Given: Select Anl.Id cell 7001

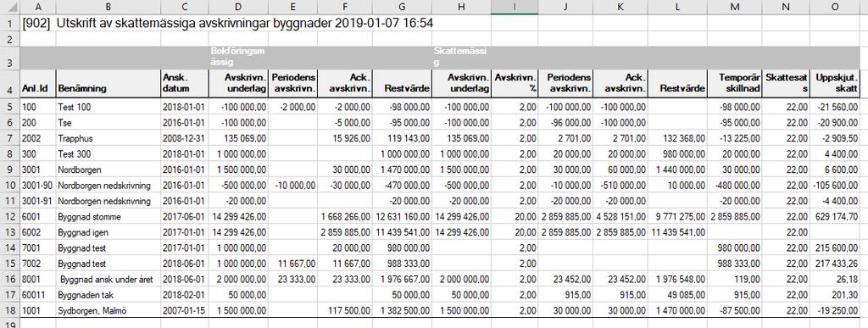Looking at the screenshot, I should pyautogui.click(x=38, y=247).
